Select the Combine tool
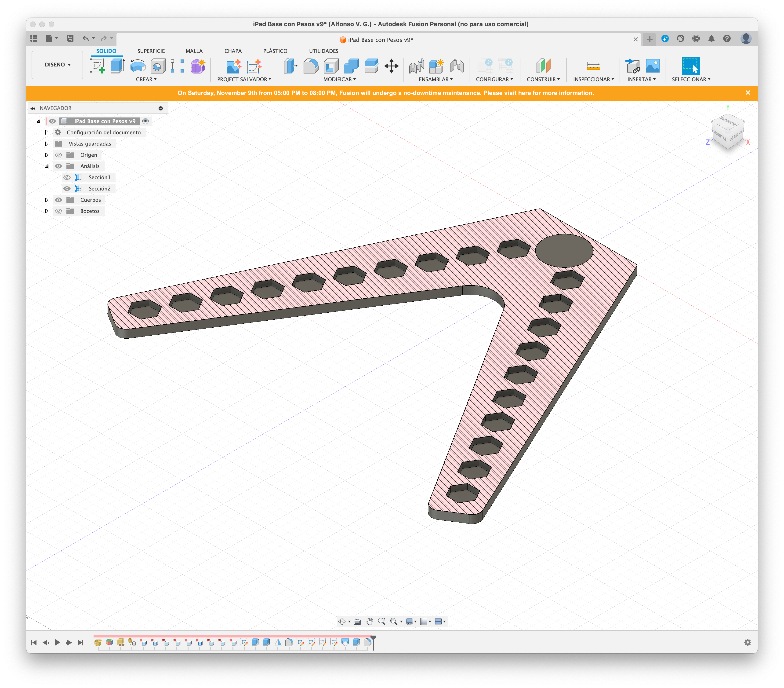Screen dimensions: 784x688 pyautogui.click(x=351, y=66)
